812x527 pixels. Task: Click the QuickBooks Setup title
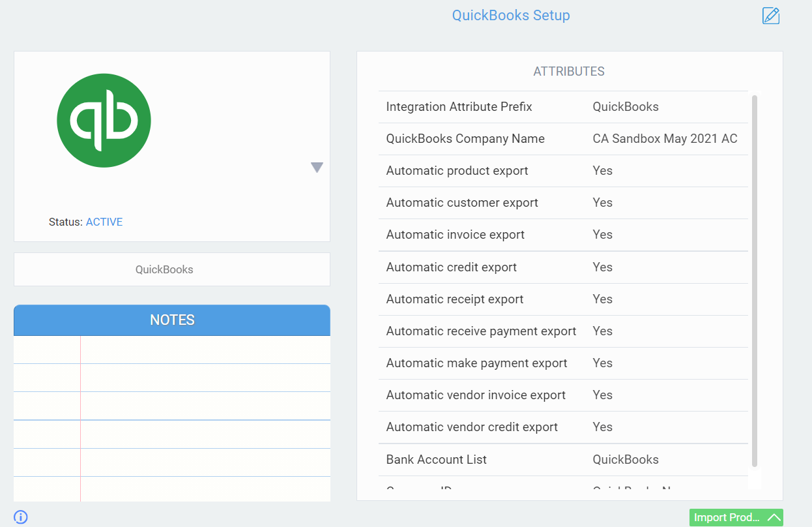point(511,16)
